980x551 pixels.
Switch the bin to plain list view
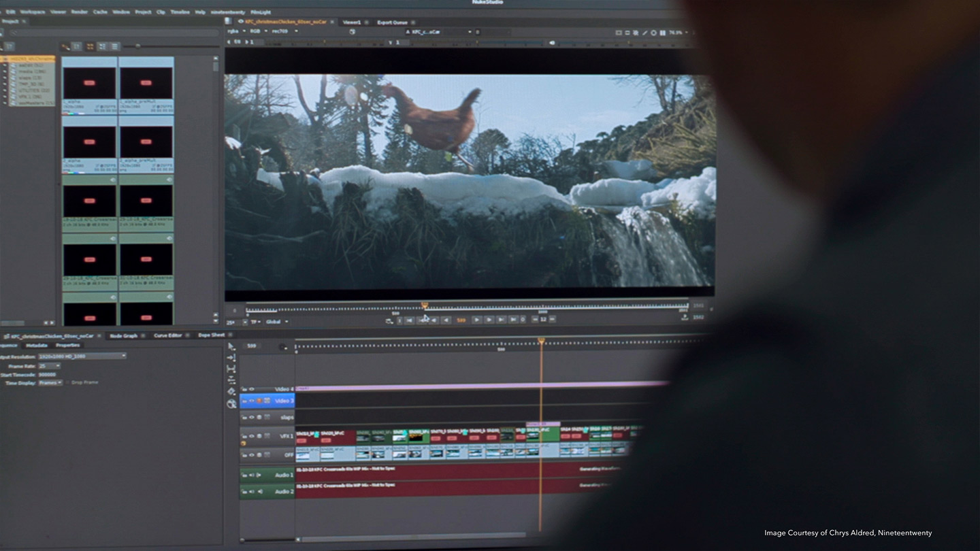[114, 46]
